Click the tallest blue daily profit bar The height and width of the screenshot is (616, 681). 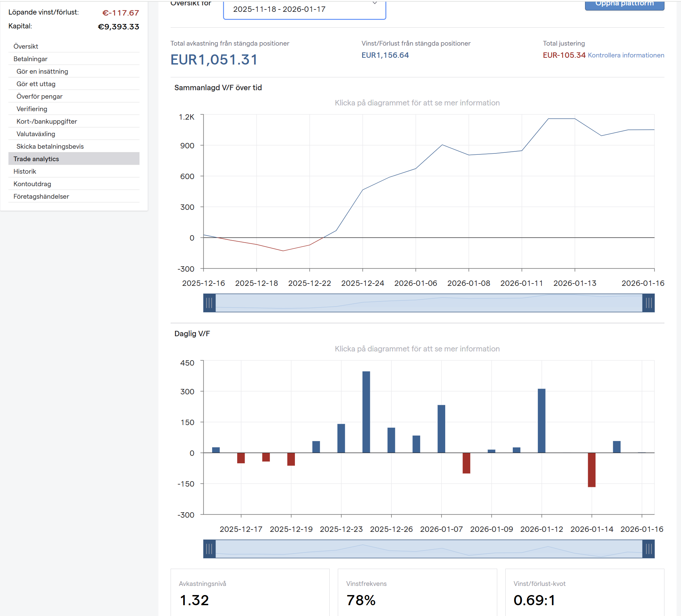click(366, 412)
